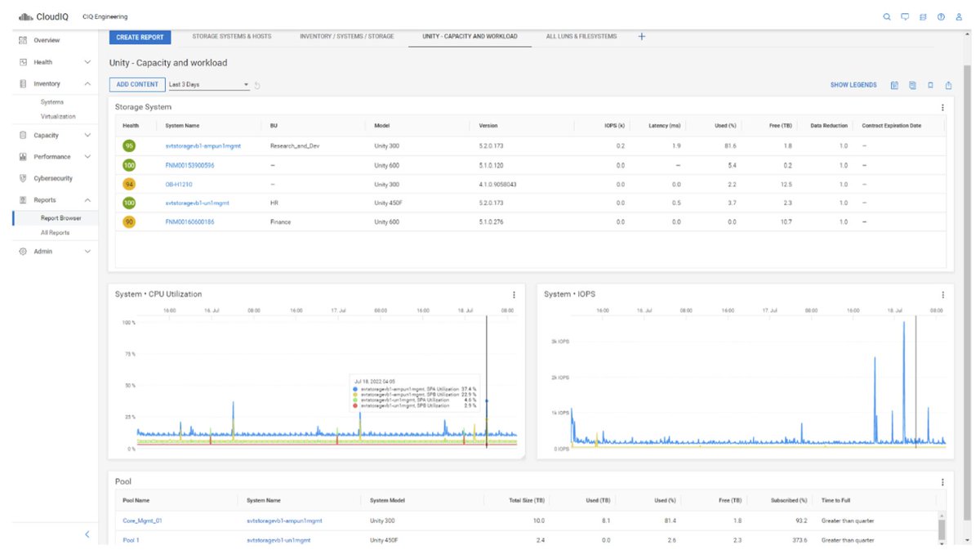Click health score 95 badge

point(129,145)
